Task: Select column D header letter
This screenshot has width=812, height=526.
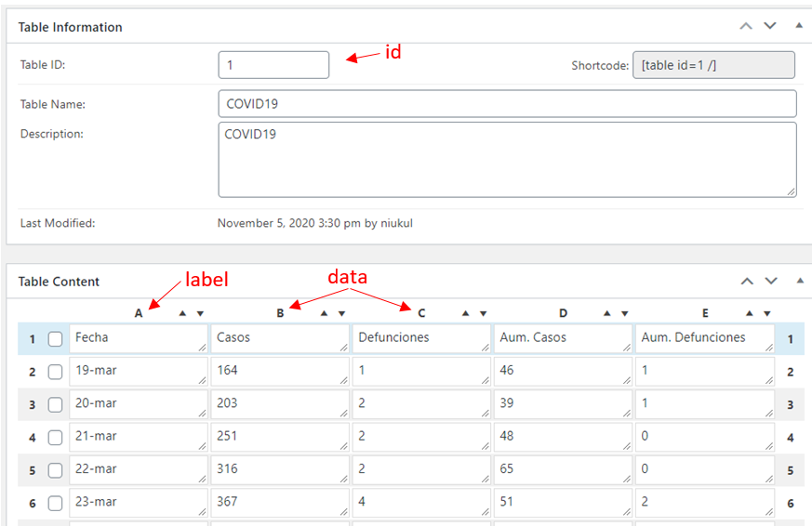Action: point(563,313)
